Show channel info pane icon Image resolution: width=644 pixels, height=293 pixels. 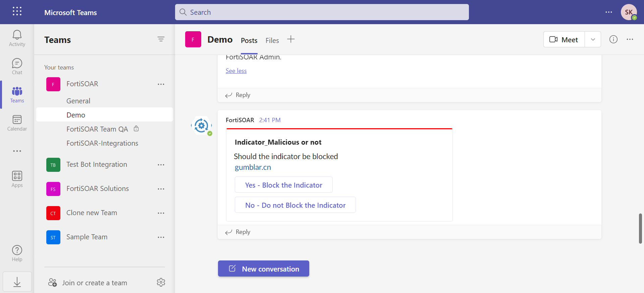click(613, 40)
